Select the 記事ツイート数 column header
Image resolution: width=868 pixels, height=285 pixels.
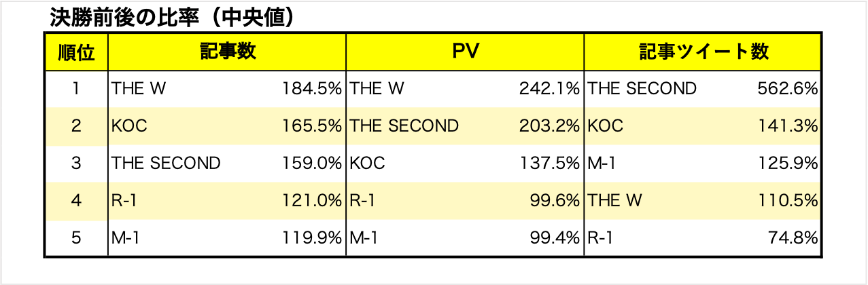(x=704, y=52)
